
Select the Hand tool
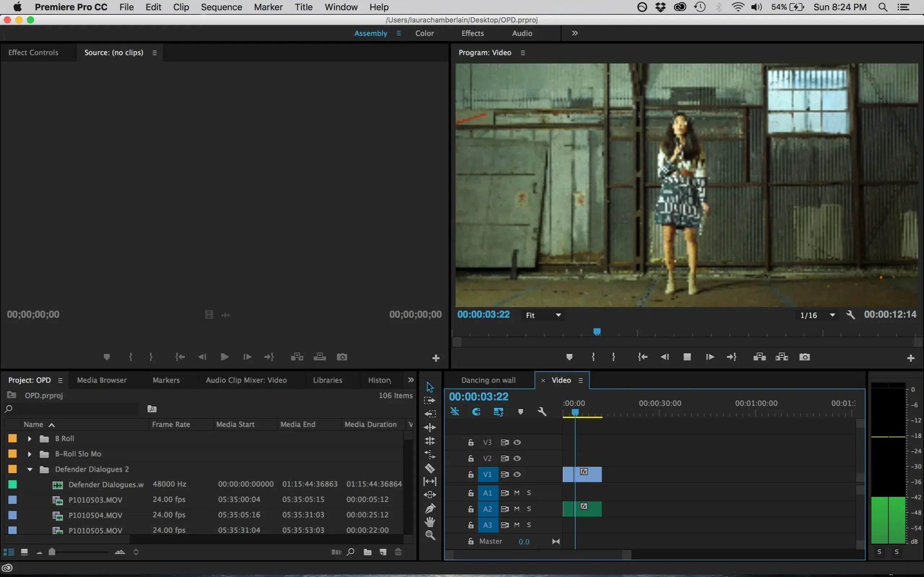[430, 522]
